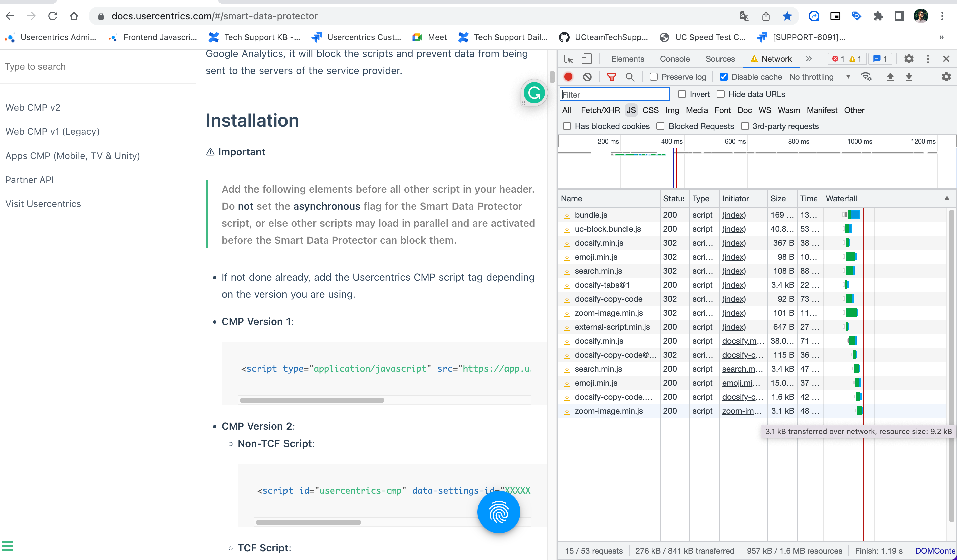
Task: Open network search magnifier
Action: (x=630, y=77)
